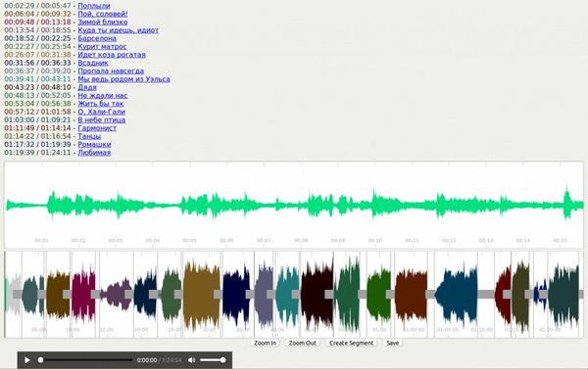Image resolution: width=588 pixels, height=370 pixels.
Task: Open the link Мы ведь родом из Уэльса
Action: pyautogui.click(x=123, y=79)
